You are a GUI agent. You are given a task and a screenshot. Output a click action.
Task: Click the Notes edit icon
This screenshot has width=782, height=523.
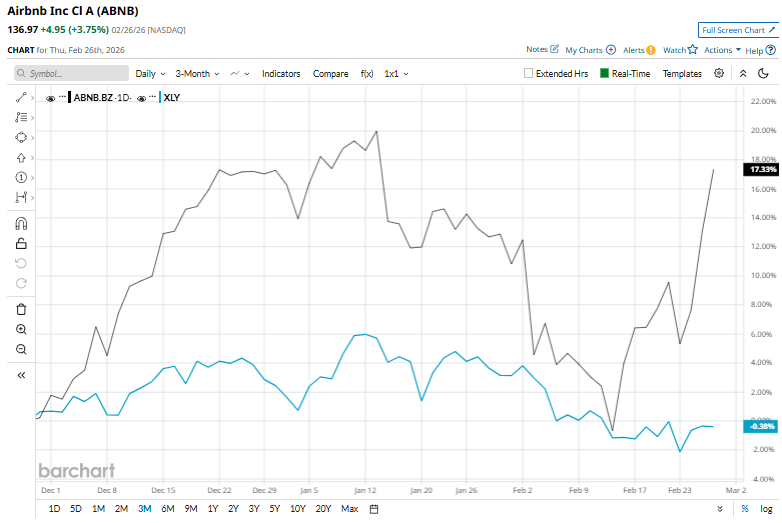pyautogui.click(x=554, y=49)
